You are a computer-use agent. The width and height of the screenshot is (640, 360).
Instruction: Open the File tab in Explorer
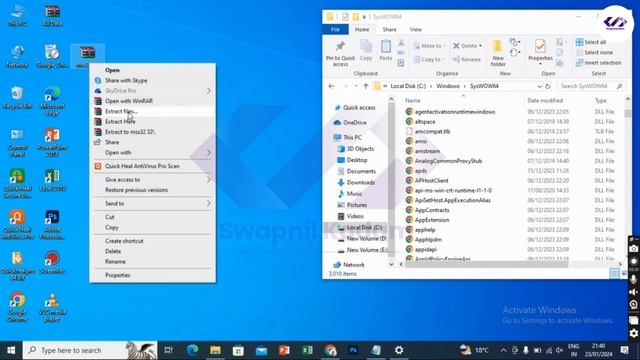click(335, 29)
